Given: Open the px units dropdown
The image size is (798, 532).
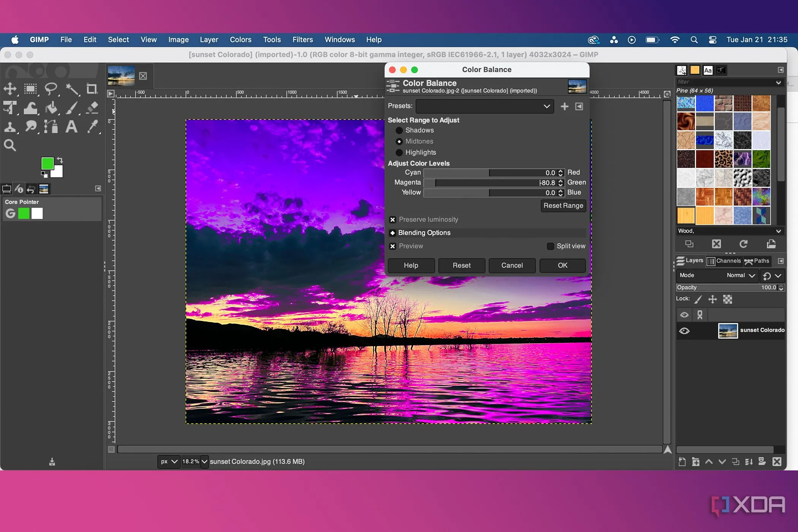Looking at the screenshot, I should (169, 462).
